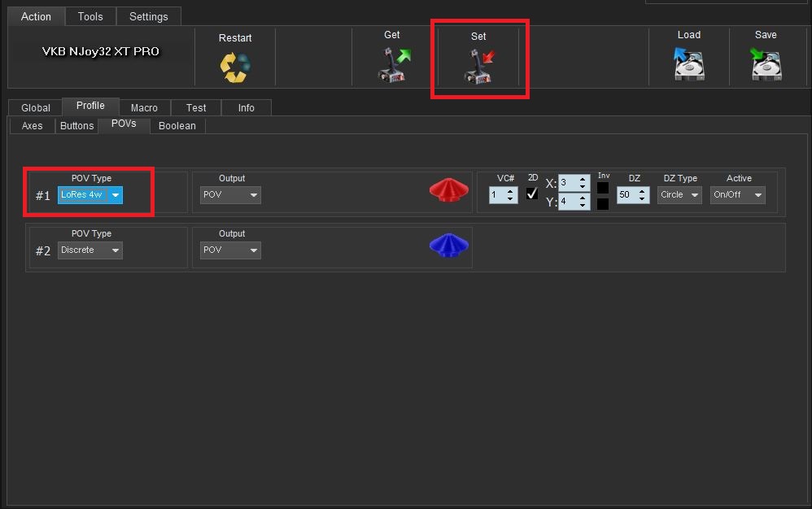
Task: Open the POVs sub-tab
Action: click(x=124, y=124)
